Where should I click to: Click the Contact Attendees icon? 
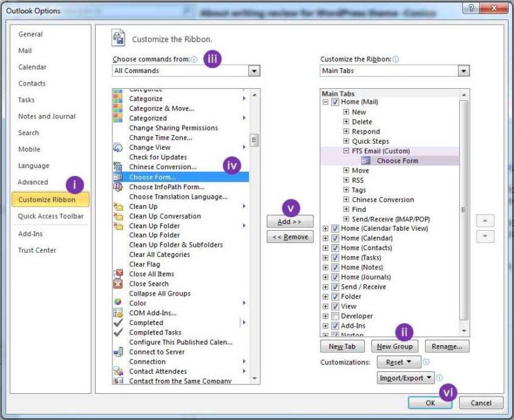pyautogui.click(x=118, y=371)
